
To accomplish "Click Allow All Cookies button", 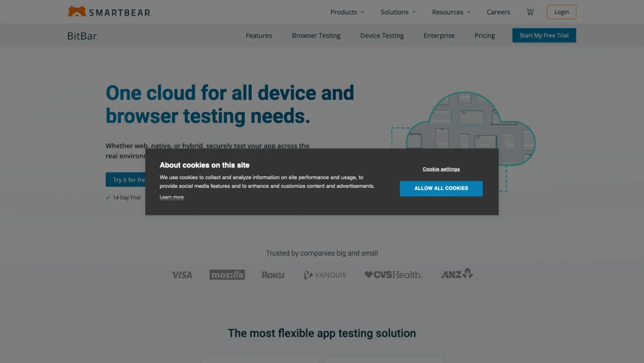I will [x=441, y=188].
